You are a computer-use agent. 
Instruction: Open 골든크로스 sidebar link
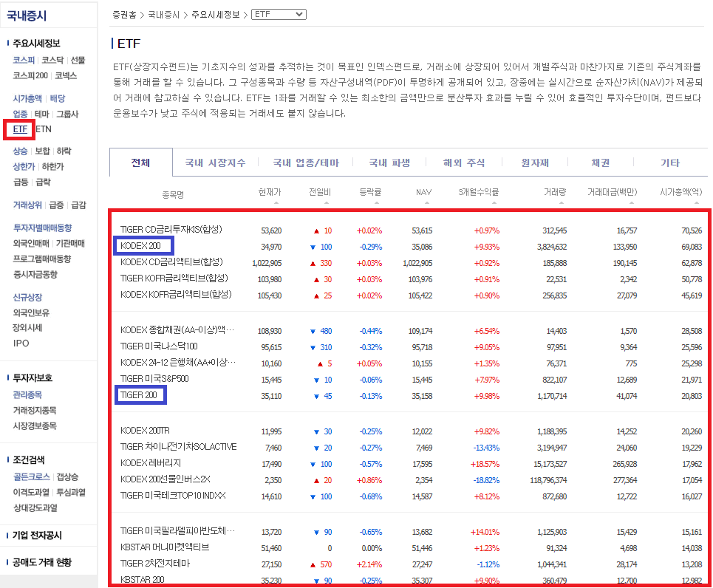[x=31, y=476]
